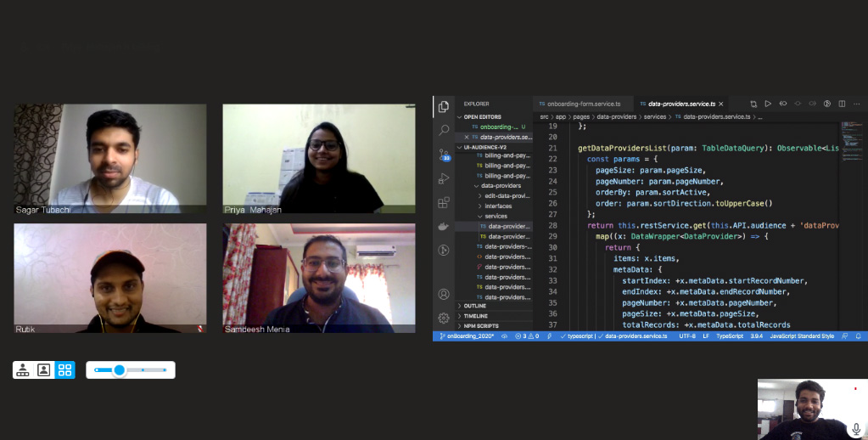
Task: Click onBoarding_2020 branch in status bar
Action: (x=468, y=336)
